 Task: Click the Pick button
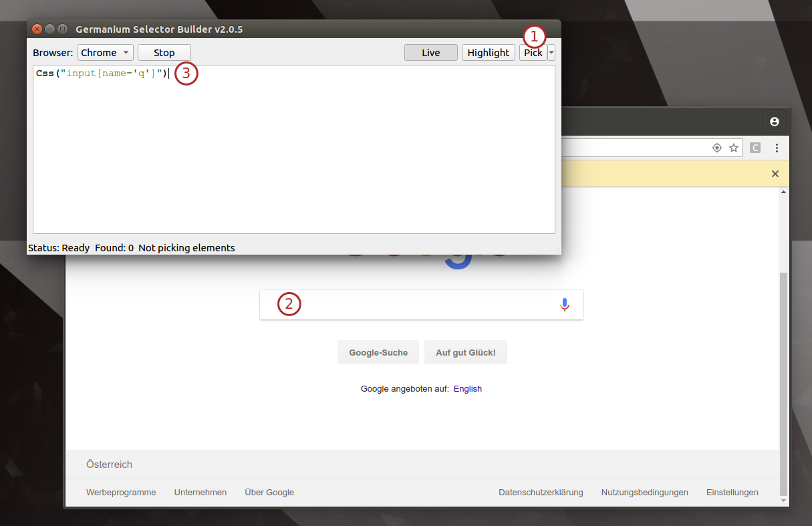pyautogui.click(x=533, y=53)
